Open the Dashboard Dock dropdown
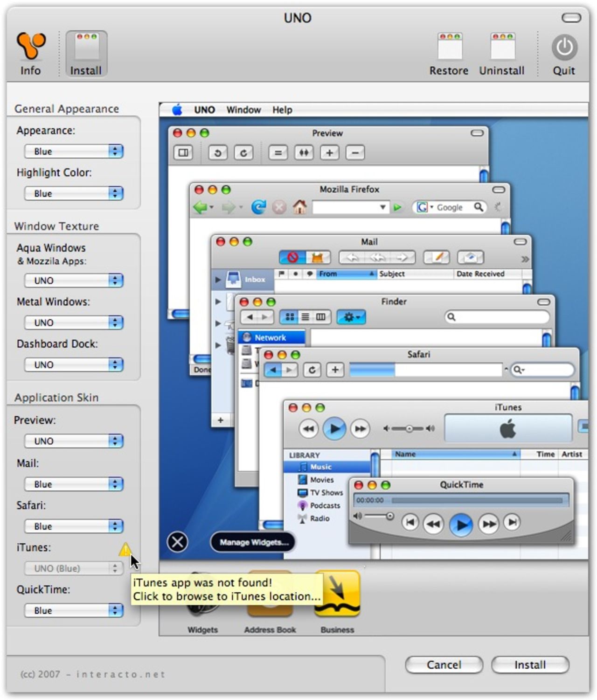This screenshot has width=597, height=700. point(74,364)
